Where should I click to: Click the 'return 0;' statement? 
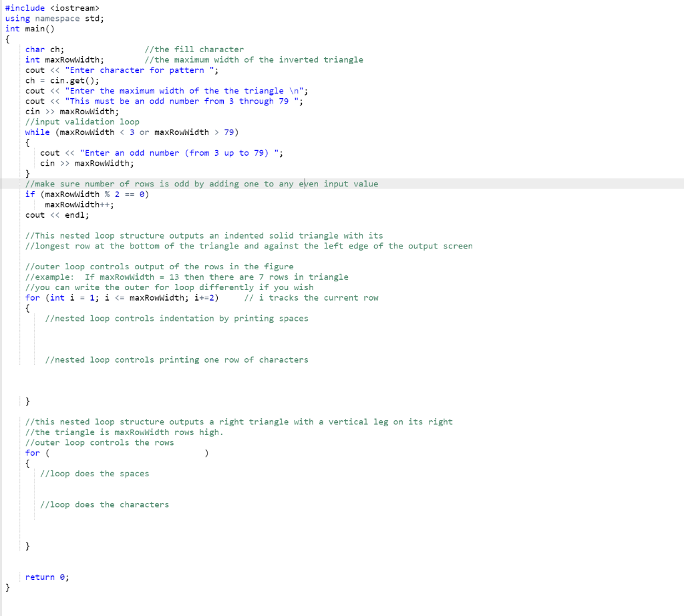[47, 577]
